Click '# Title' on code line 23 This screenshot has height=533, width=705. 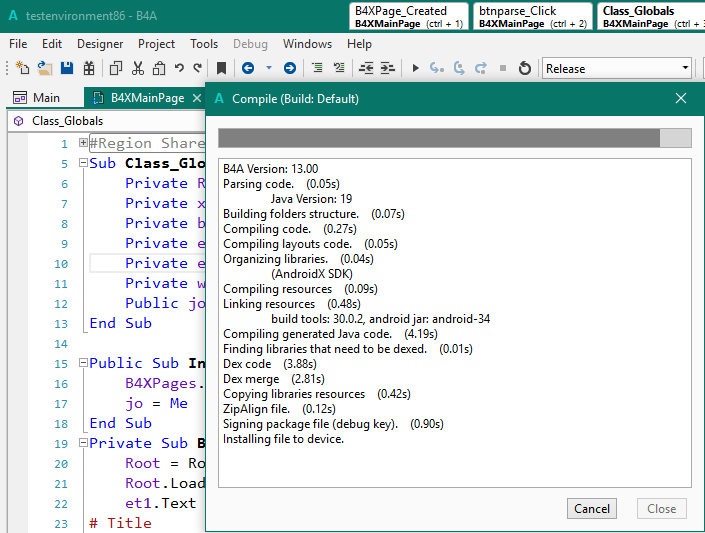pyautogui.click(x=120, y=523)
